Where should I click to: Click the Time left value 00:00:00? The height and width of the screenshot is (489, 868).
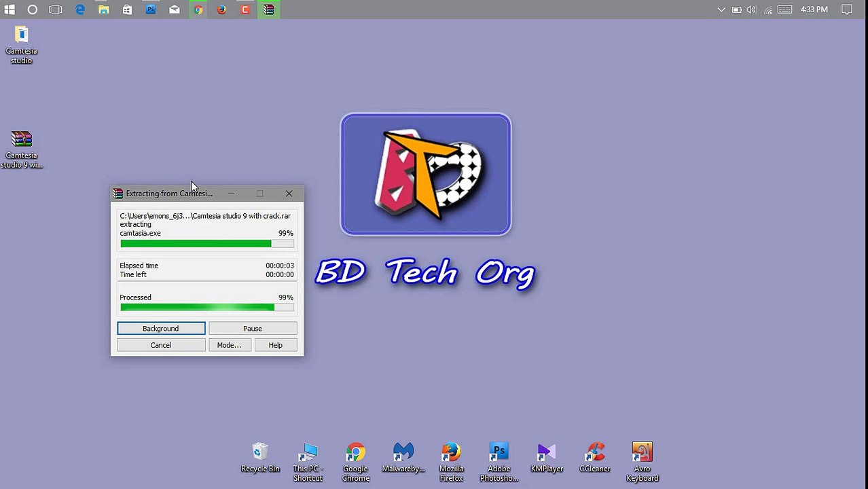click(x=280, y=274)
